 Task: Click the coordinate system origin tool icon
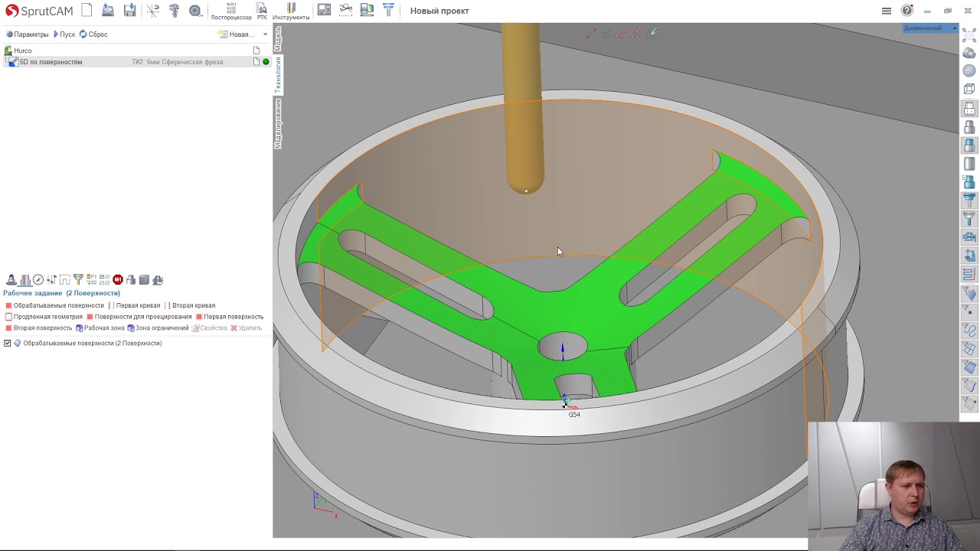(x=153, y=11)
